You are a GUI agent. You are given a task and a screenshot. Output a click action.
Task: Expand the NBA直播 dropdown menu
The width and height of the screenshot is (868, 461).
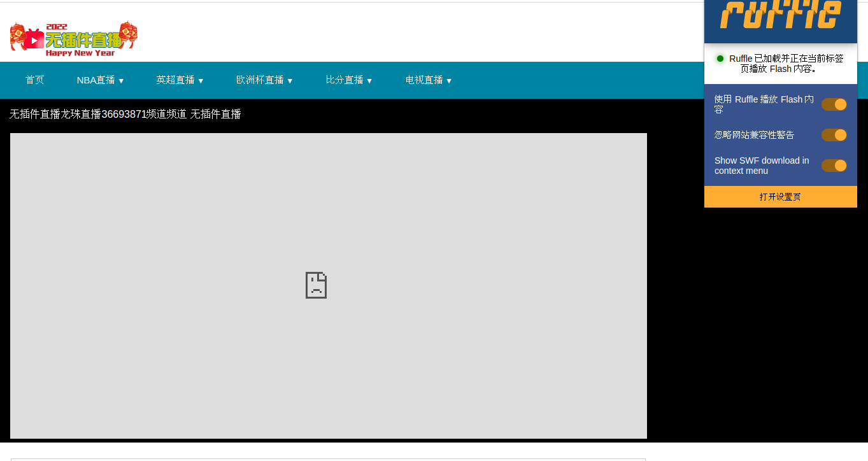(100, 80)
